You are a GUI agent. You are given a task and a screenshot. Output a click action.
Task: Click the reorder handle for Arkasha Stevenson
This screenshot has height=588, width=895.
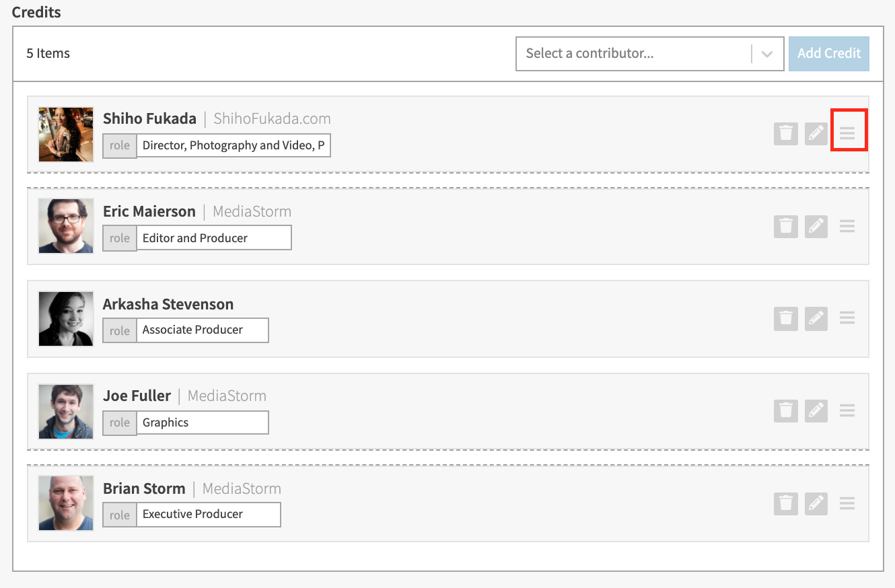[x=847, y=318]
